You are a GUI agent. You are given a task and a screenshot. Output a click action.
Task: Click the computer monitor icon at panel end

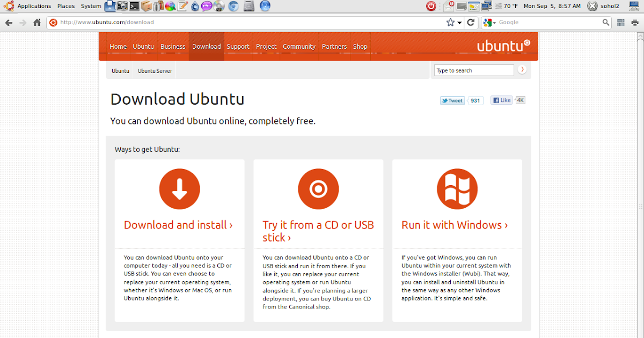(x=634, y=6)
